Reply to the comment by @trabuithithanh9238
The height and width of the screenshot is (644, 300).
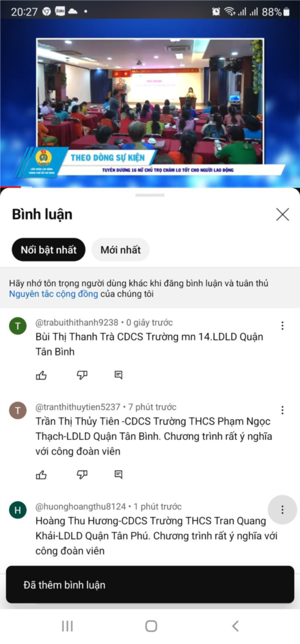tap(118, 375)
